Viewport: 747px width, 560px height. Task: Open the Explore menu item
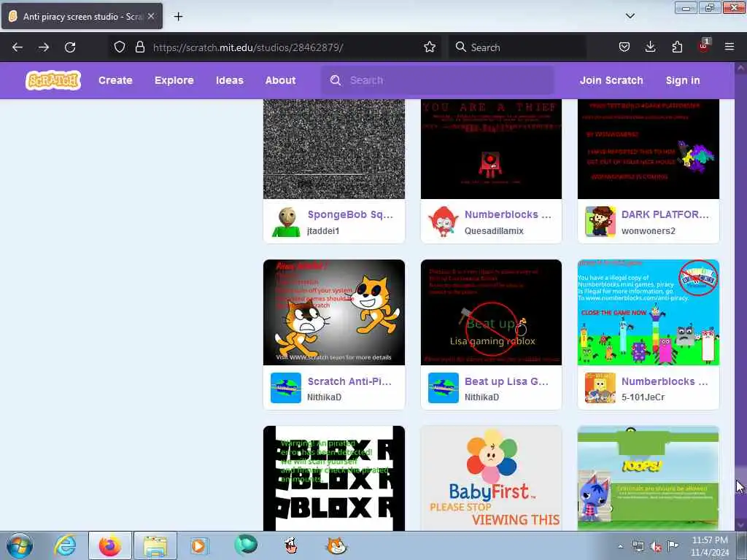174,80
